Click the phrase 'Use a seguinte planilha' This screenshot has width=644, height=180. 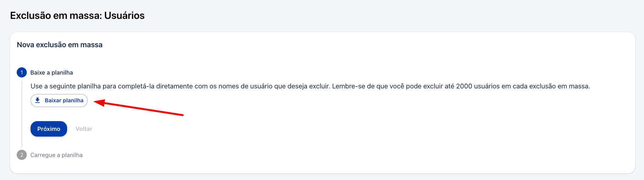coord(66,86)
